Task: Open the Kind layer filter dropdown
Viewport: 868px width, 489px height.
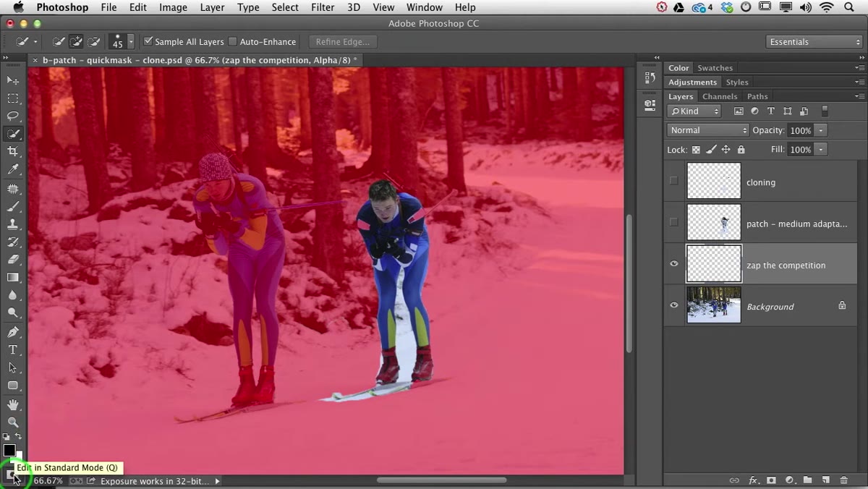Action: point(694,111)
